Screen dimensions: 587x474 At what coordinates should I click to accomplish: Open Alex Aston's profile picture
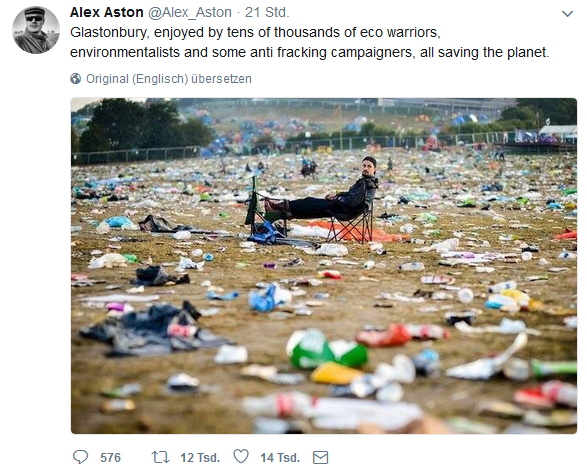coord(36,30)
